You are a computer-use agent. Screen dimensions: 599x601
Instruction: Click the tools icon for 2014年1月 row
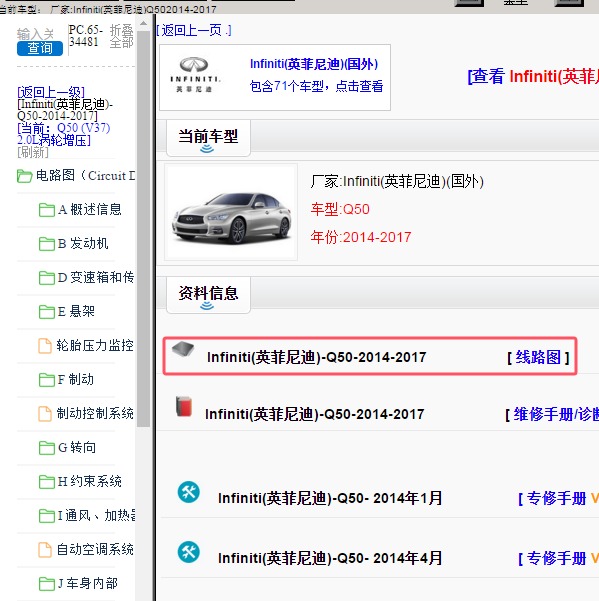[189, 492]
